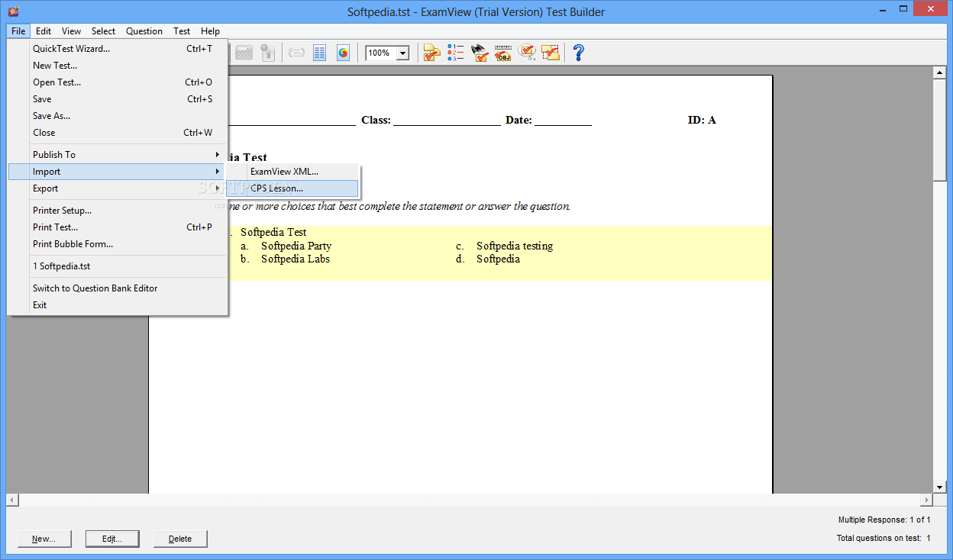Click horizontal scrollbar right arrow
953x560 pixels.
(927, 500)
